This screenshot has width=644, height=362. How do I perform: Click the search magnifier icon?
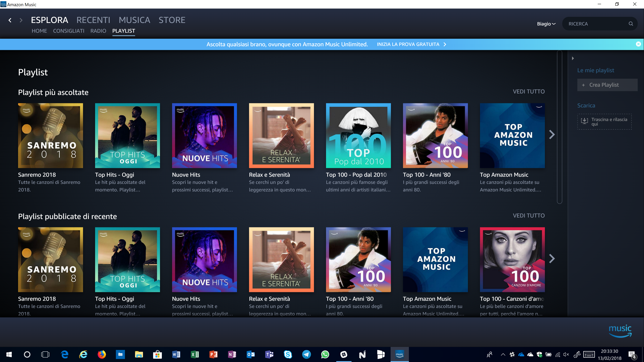tap(631, 24)
